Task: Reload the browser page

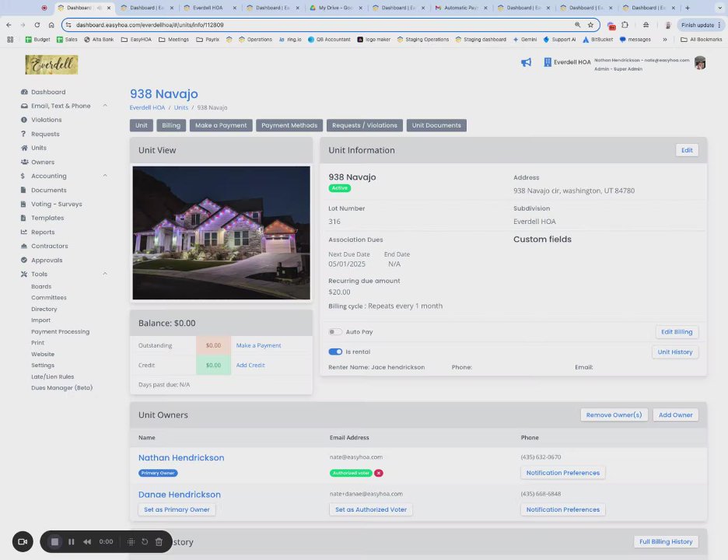Action: tap(37, 25)
